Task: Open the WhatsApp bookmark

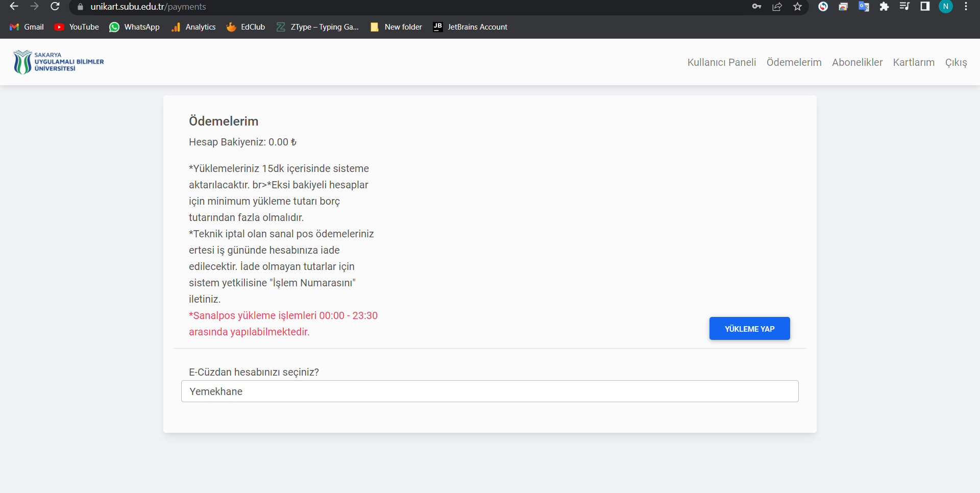Action: click(135, 27)
